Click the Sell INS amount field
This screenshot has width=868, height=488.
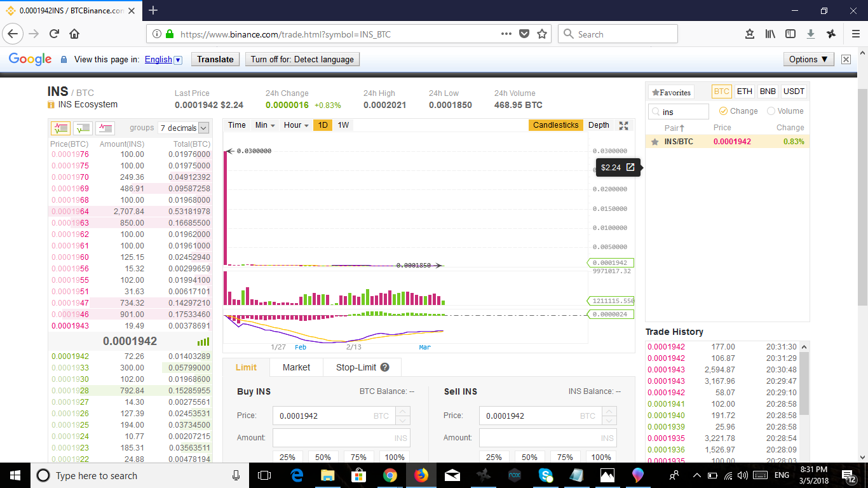[548, 438]
